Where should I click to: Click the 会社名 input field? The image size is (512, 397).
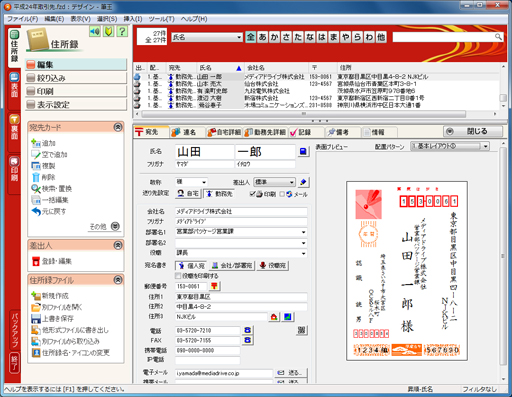(x=241, y=211)
